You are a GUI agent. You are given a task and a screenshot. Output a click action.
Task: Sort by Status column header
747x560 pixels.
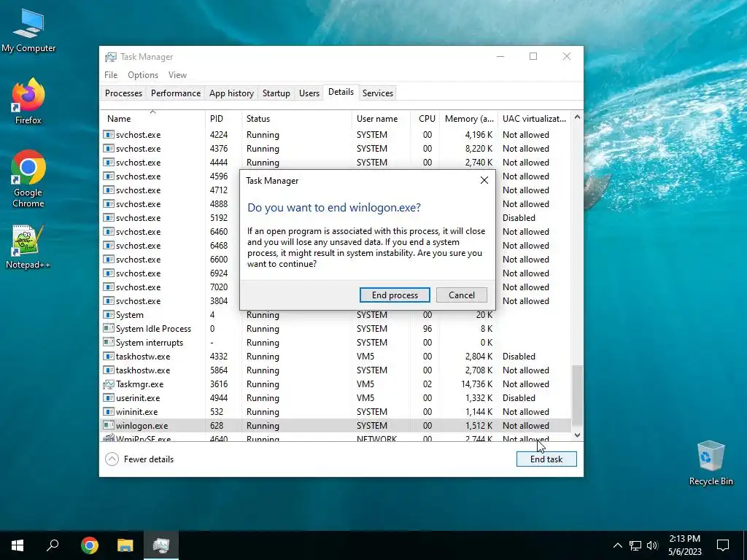point(297,119)
